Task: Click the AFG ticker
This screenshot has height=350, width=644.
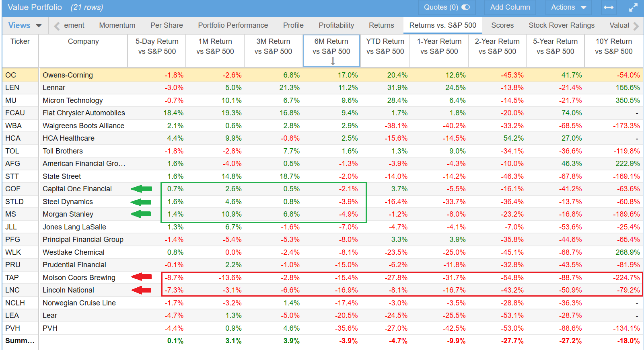Action: click(x=12, y=164)
